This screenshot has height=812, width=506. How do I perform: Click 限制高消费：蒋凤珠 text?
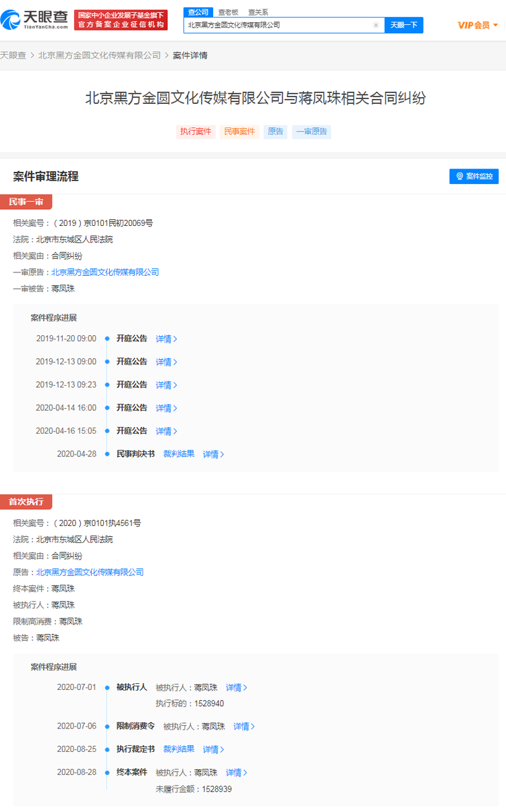point(48,621)
